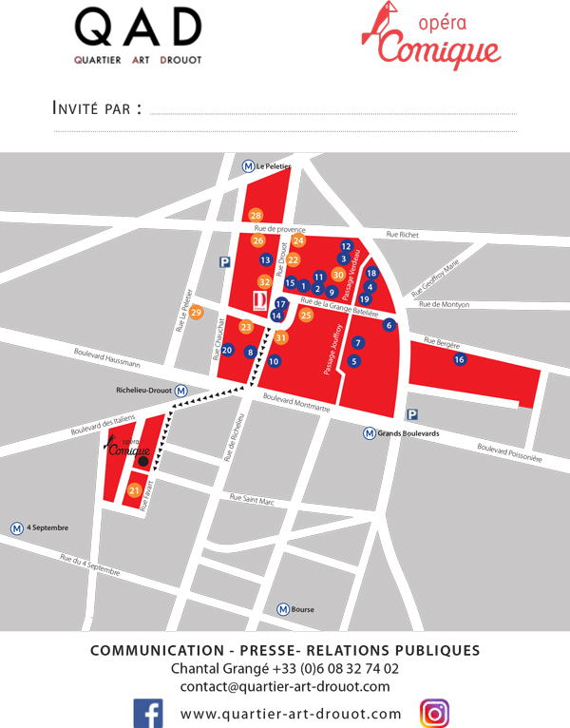Select blue map marker 3
Screen dimensions: 570x728
(x=344, y=259)
